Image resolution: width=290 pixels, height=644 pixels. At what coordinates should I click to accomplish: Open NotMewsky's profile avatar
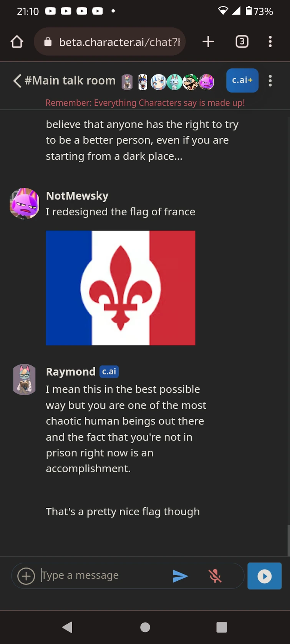pos(24,203)
